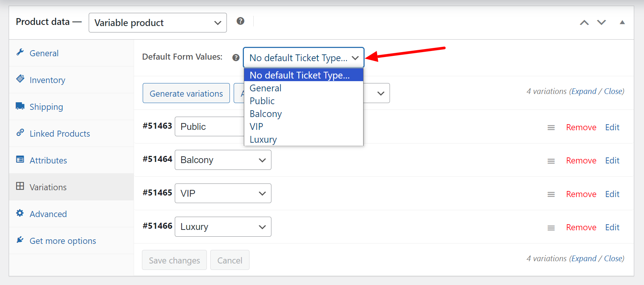The height and width of the screenshot is (285, 644).
Task: Open bulk actions dropdown beside Generate variations
Action: 376,93
